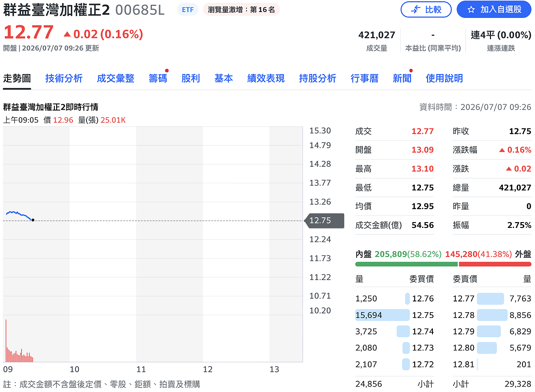Click the tall red opening volume bar
This screenshot has width=535, height=392.
(x=6, y=340)
